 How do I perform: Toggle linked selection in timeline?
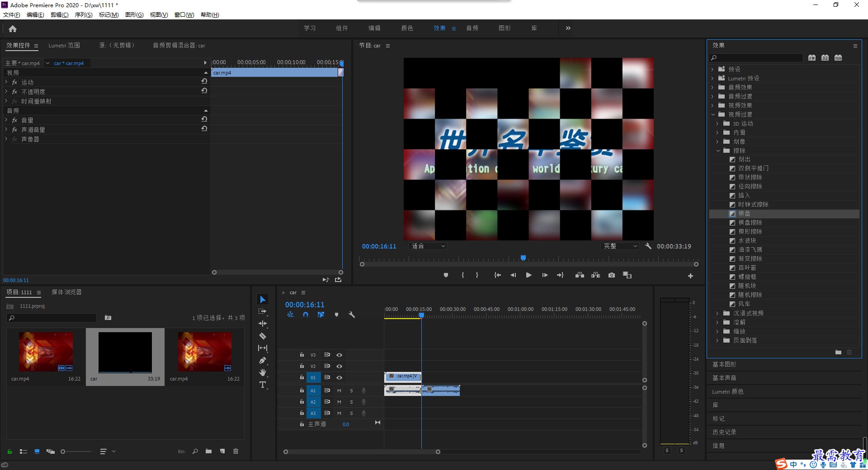point(321,315)
